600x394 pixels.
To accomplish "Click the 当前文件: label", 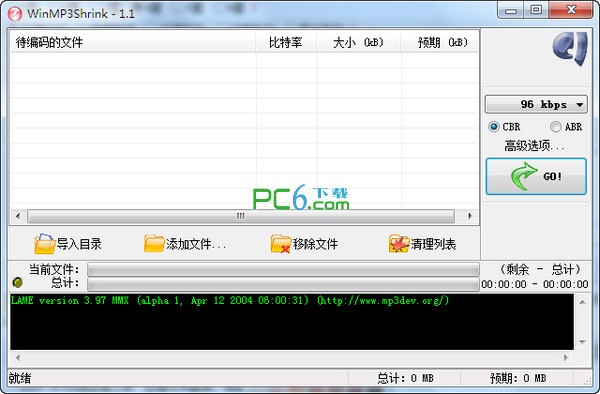I will point(54,269).
